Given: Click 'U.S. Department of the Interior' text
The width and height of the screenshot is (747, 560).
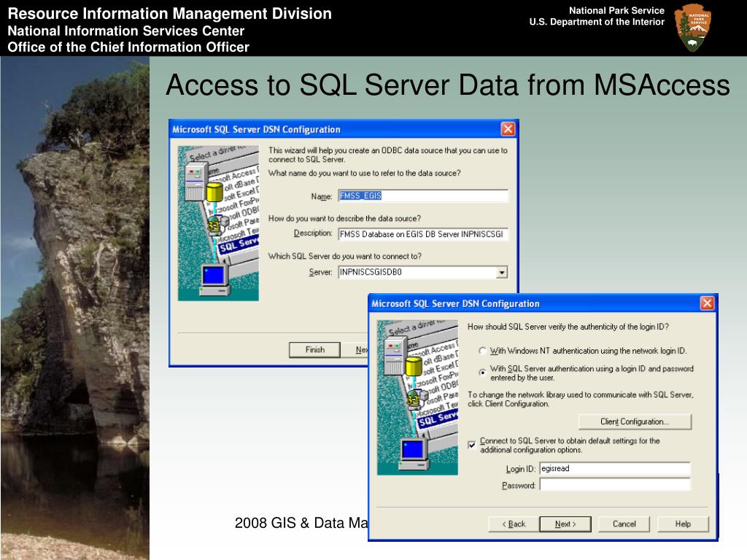Looking at the screenshot, I should coord(597,22).
